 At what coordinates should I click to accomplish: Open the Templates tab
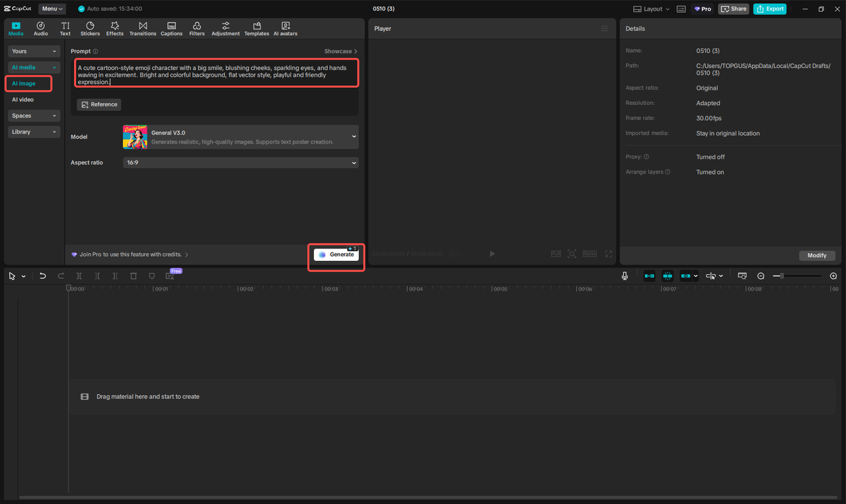coord(256,28)
